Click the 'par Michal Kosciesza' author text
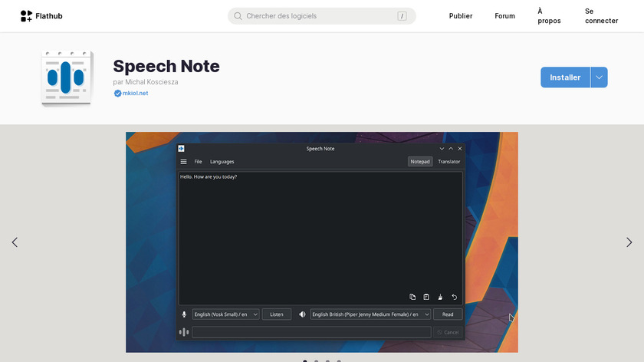This screenshot has width=644, height=362. [146, 82]
